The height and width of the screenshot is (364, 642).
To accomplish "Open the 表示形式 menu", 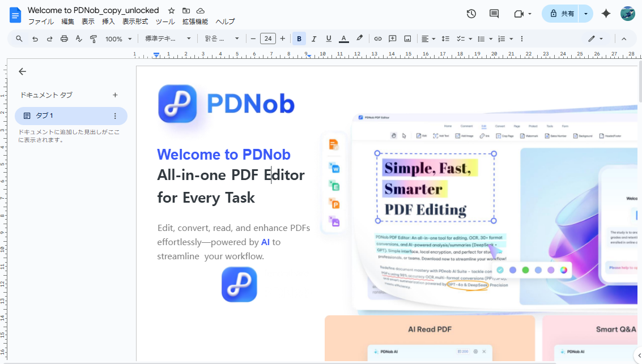I will pos(135,22).
